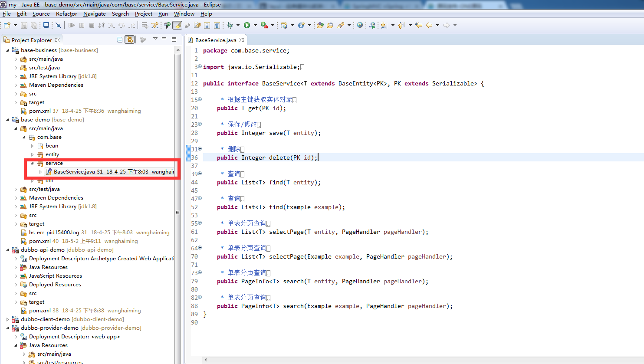This screenshot has width=644, height=364.
Task: Click the Run External Tools icon
Action: click(x=264, y=25)
